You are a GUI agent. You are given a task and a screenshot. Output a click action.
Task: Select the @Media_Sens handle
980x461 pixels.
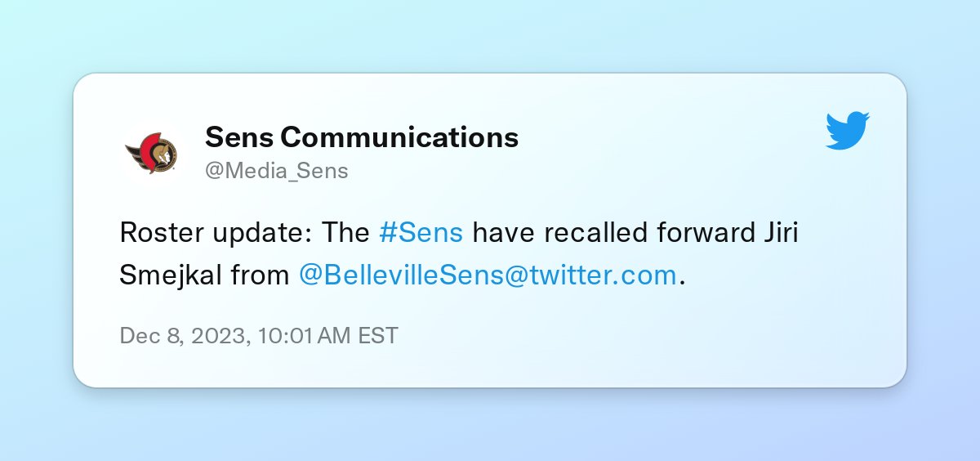[x=277, y=171]
